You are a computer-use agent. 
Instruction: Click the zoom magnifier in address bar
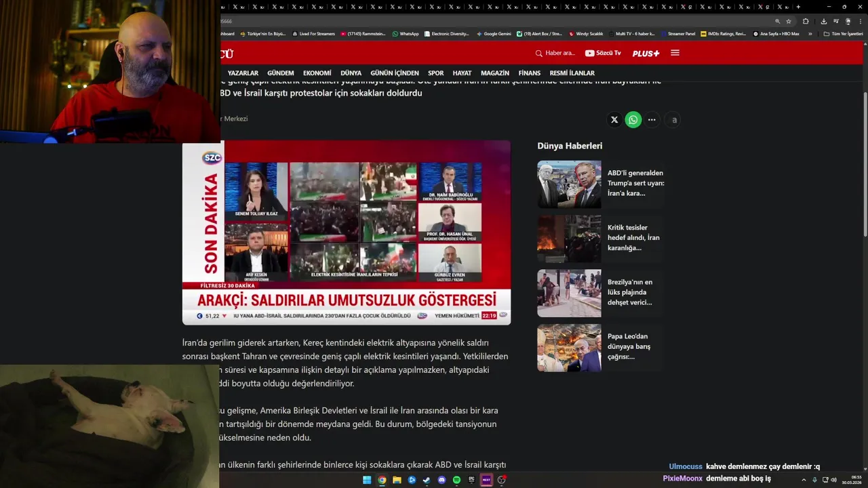click(x=777, y=21)
